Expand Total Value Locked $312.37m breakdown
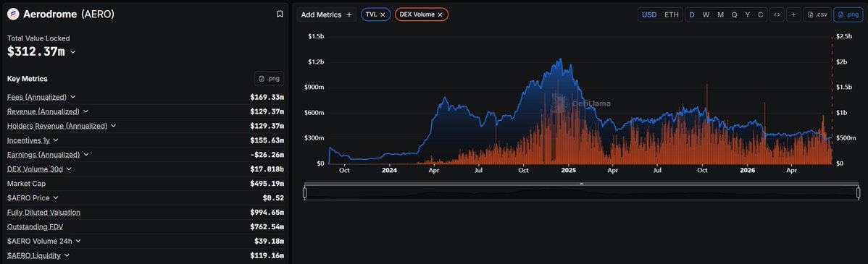Viewport: 868px width, 264px height. pyautogui.click(x=73, y=52)
